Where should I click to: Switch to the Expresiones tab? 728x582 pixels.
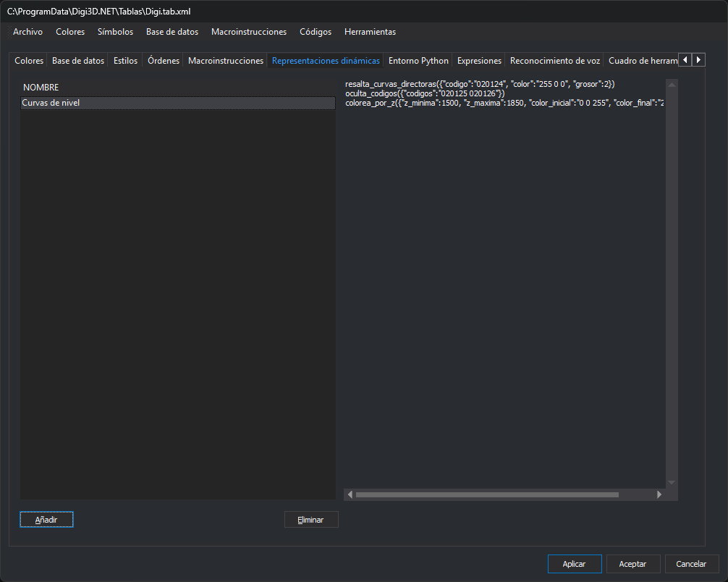(x=479, y=60)
